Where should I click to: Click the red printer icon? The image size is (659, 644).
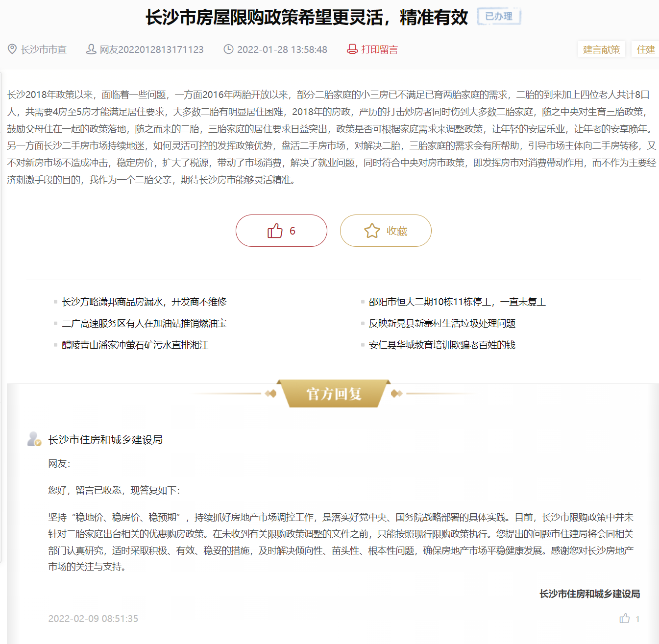[x=352, y=49]
